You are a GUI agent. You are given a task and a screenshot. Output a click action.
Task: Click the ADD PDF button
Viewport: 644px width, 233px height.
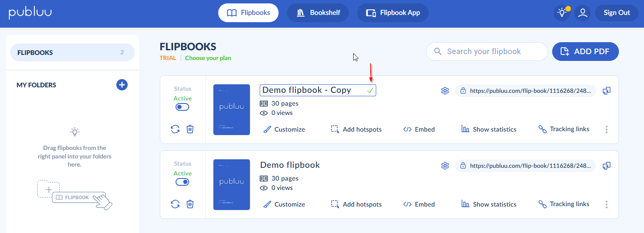tap(585, 52)
